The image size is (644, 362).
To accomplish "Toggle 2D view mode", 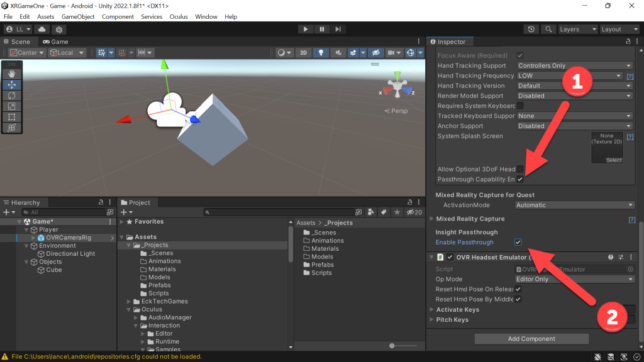I will (304, 53).
